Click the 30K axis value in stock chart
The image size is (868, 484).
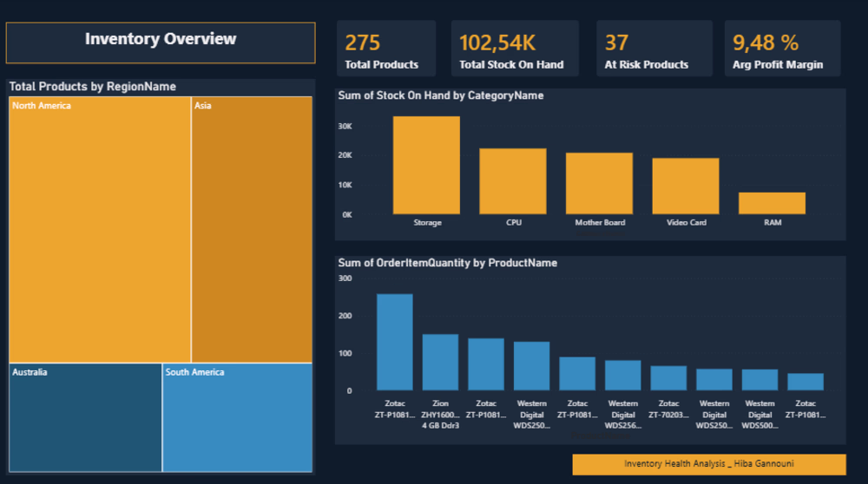(x=345, y=126)
